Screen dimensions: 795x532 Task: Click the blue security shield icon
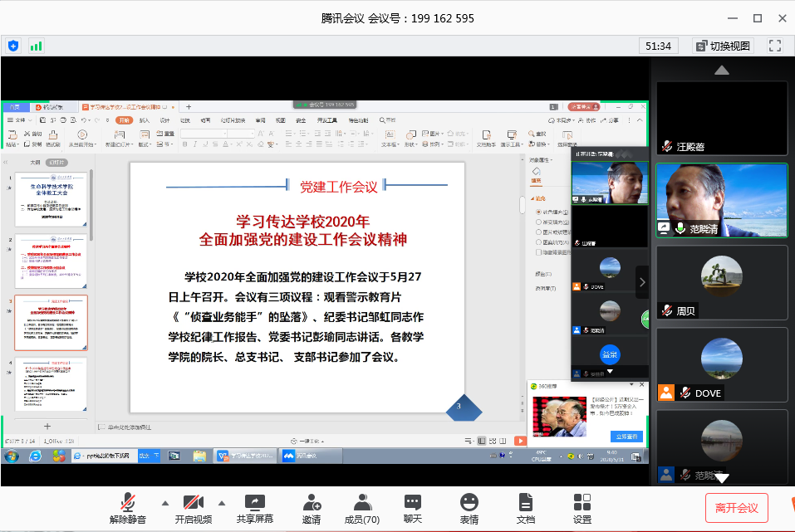13,46
